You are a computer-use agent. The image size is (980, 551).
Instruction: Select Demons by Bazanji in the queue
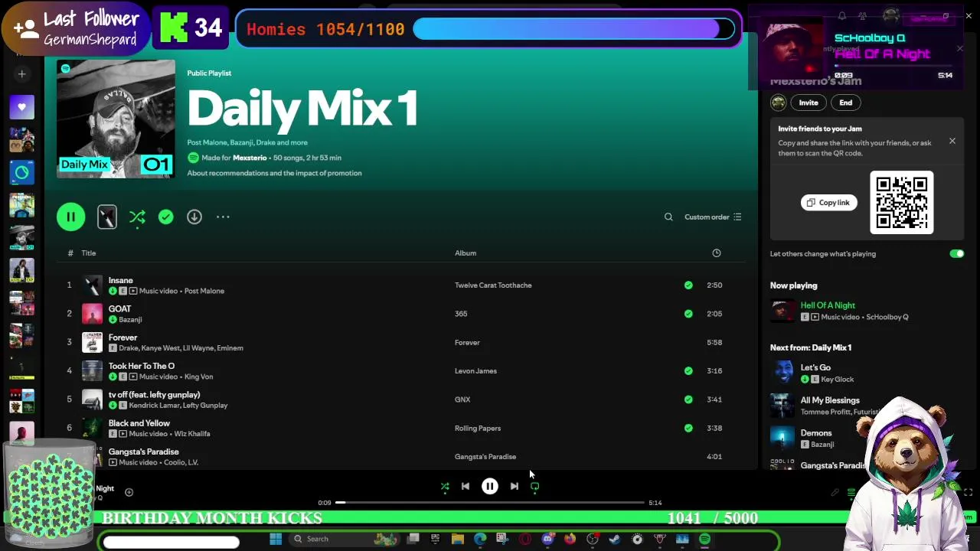816,433
